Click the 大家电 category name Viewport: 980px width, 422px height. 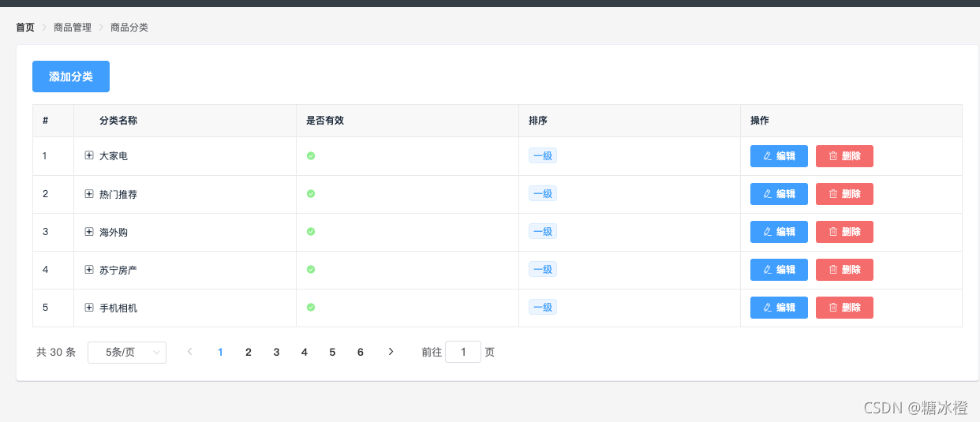coord(114,156)
